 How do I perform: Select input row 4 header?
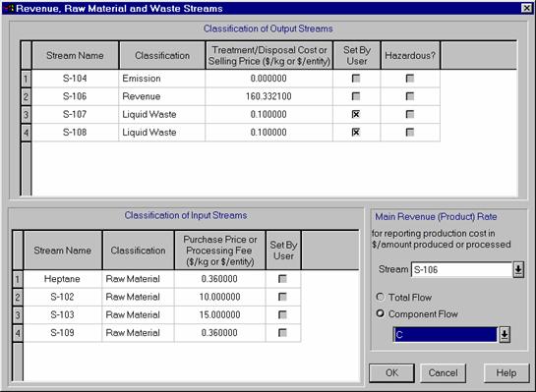[x=18, y=333]
